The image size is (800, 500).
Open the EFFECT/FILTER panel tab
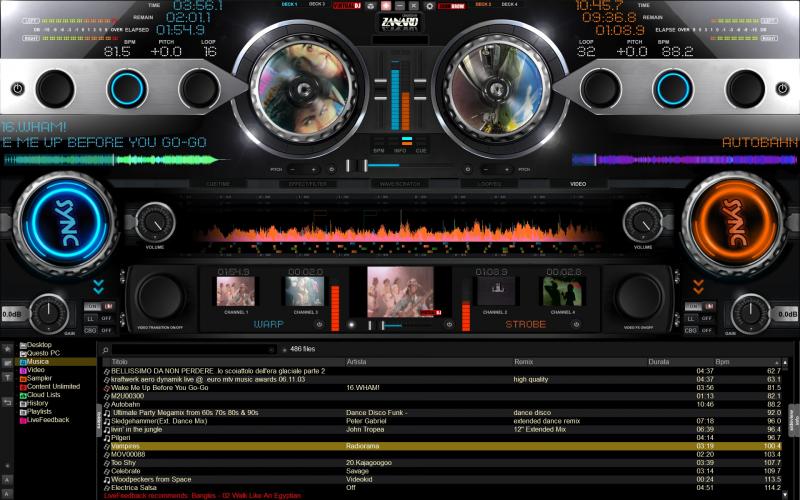point(308,184)
